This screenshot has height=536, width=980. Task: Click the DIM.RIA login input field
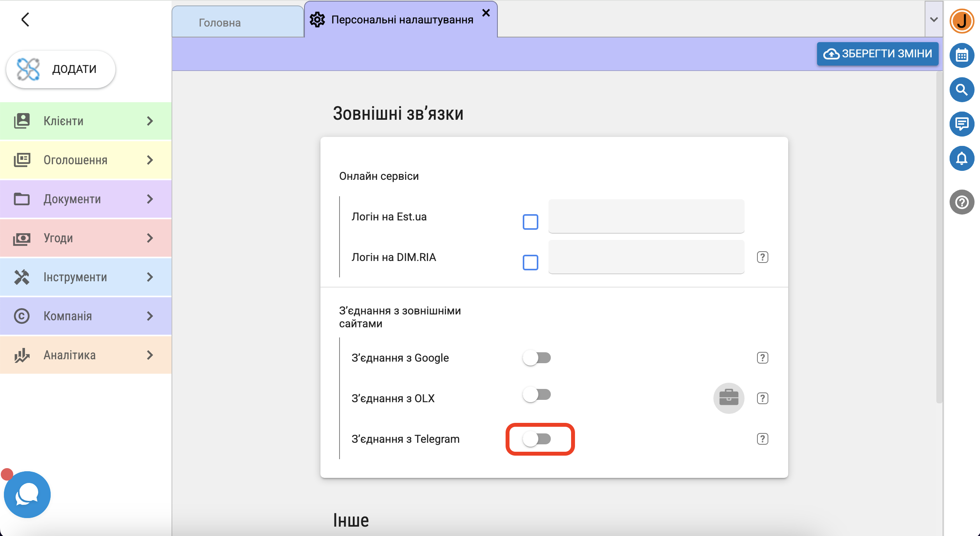click(x=646, y=257)
